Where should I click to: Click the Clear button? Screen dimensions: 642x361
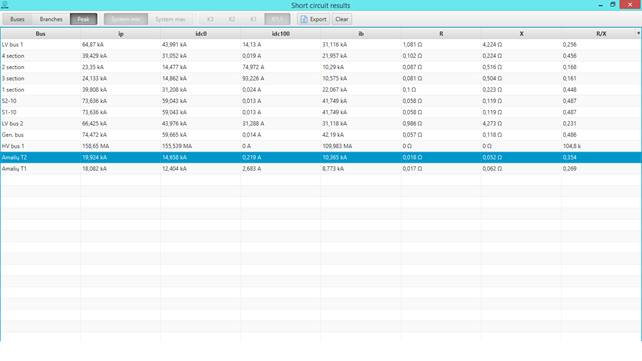342,19
